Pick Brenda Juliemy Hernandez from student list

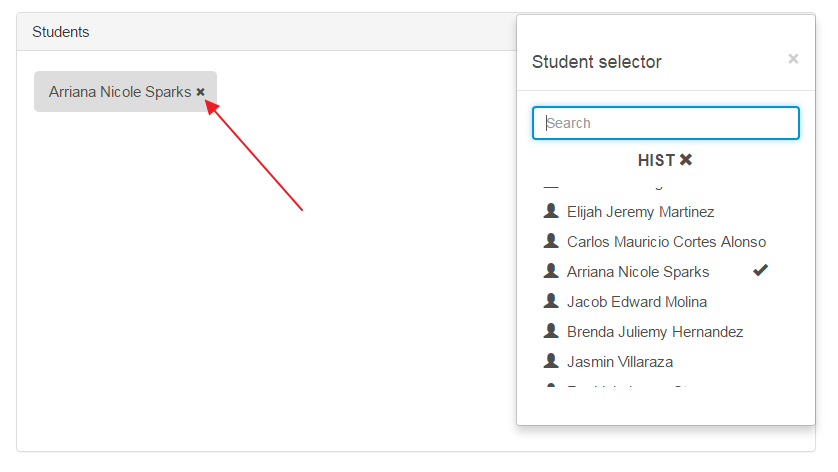(x=655, y=332)
